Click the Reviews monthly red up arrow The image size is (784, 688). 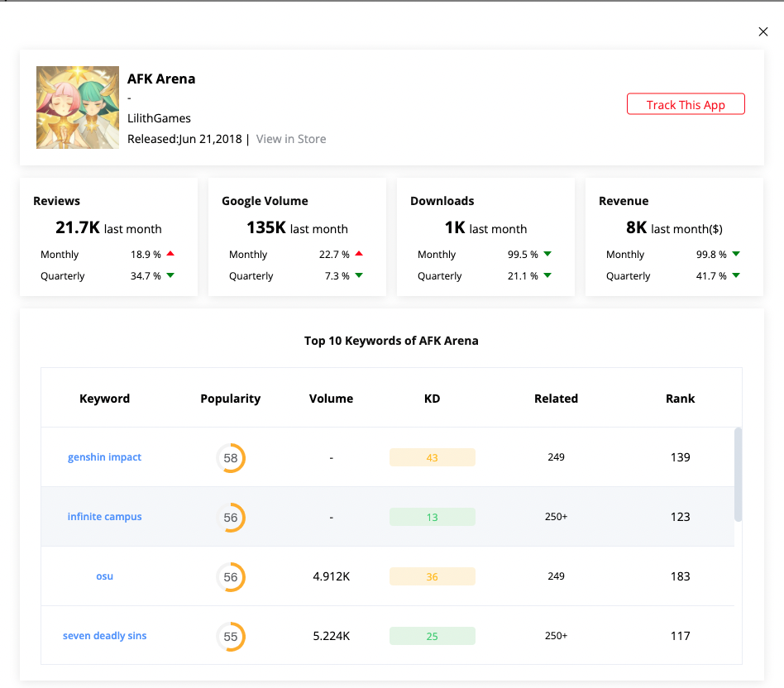coord(170,255)
